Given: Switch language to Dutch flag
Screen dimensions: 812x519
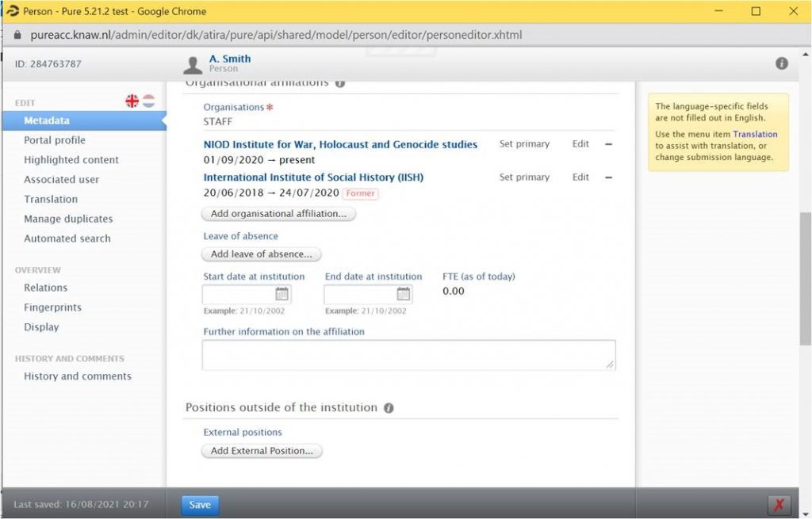Looking at the screenshot, I should click(x=148, y=101).
